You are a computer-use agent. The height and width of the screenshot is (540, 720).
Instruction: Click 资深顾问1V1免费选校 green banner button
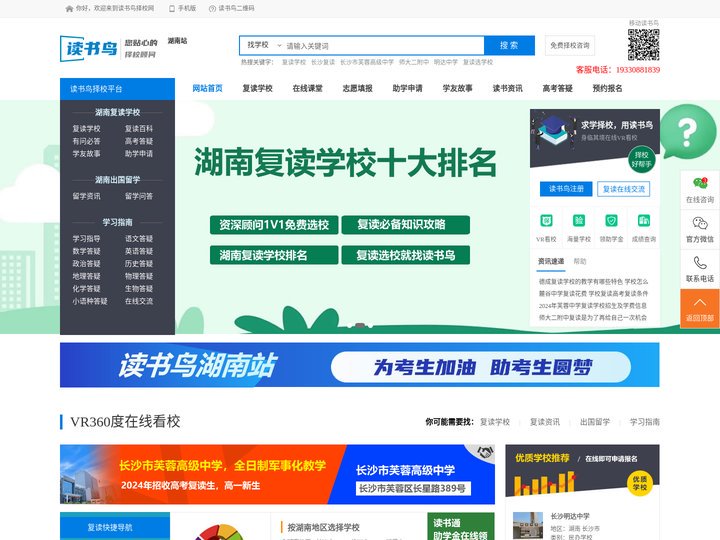(x=274, y=225)
